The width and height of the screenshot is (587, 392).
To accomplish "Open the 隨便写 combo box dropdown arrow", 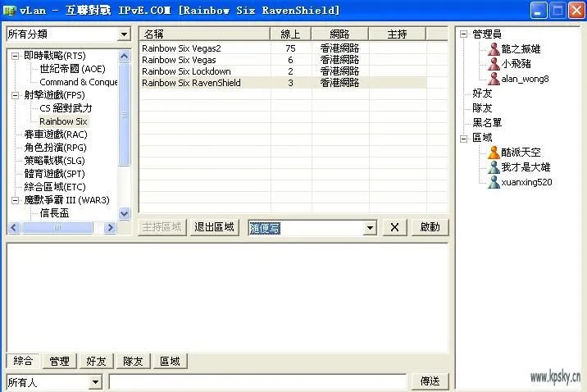I will pos(370,228).
